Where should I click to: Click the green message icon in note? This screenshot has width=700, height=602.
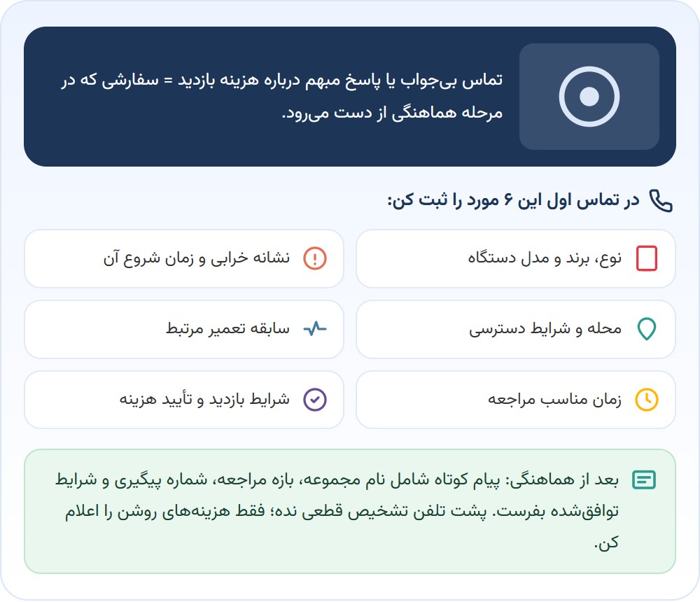coord(644,480)
